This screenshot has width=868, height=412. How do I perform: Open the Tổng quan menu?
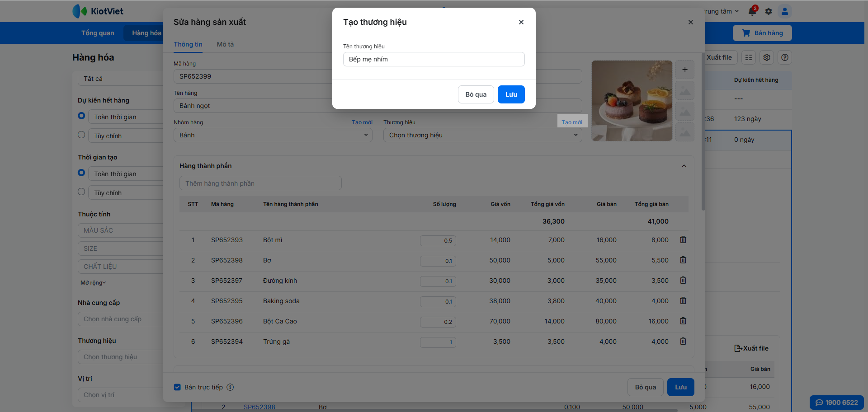98,33
